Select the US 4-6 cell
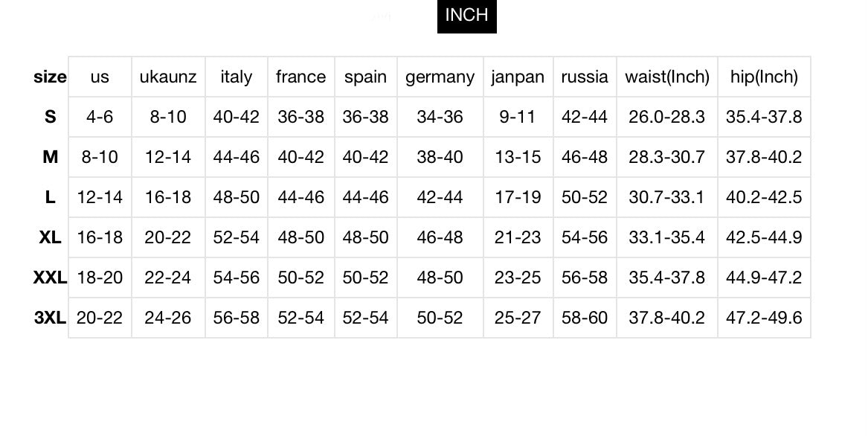The image size is (868, 436). [100, 116]
